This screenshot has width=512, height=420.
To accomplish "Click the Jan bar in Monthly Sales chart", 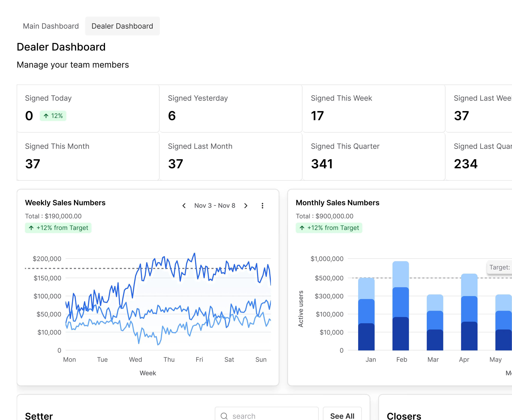I will [366, 314].
